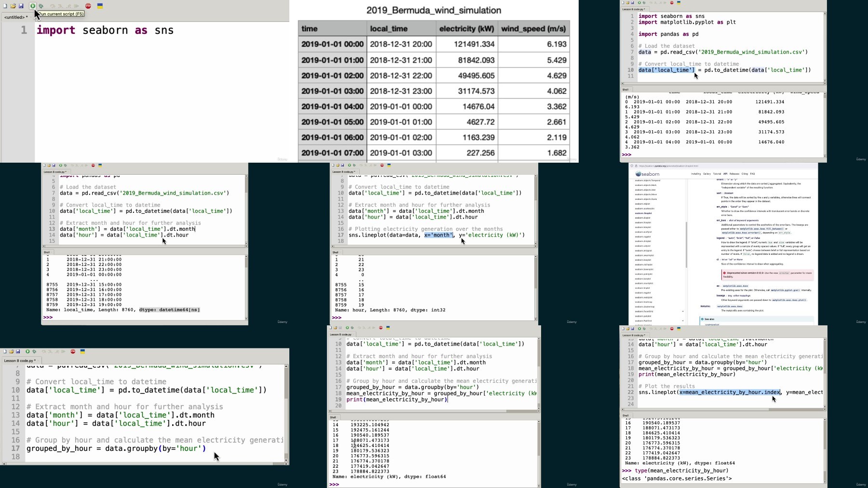Click table cell '2019-01-01 04:00' in time column
Image resolution: width=868 pixels, height=488 pixels.
[x=332, y=106]
